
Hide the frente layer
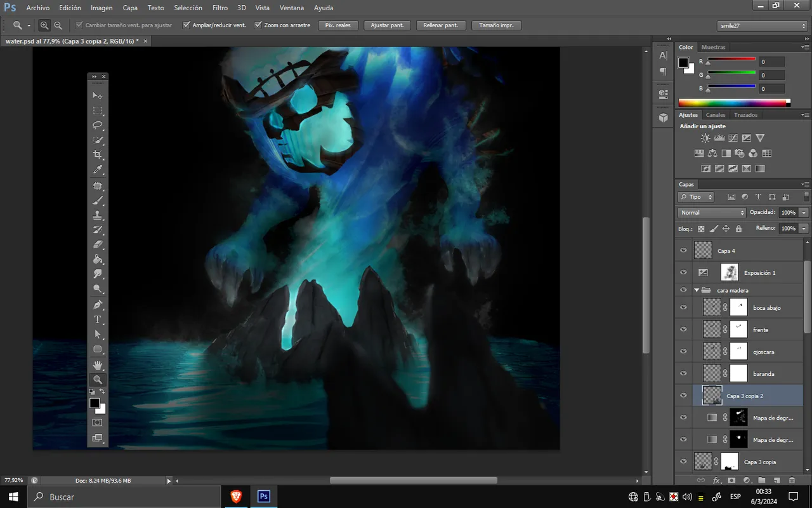point(683,330)
